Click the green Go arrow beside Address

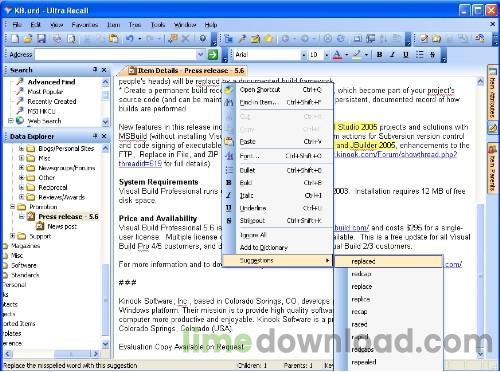point(213,54)
